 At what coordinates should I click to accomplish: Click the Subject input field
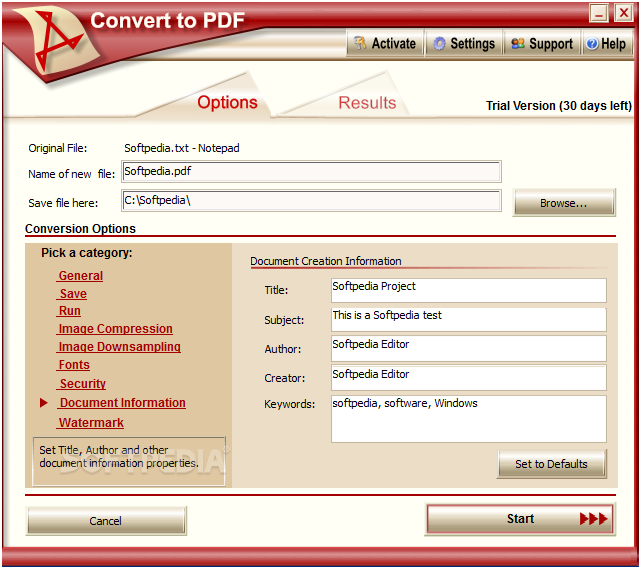469,319
